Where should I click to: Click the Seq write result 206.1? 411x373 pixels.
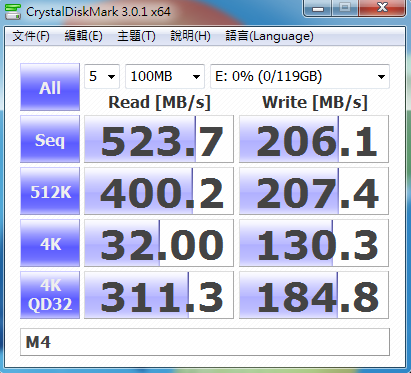314,139
